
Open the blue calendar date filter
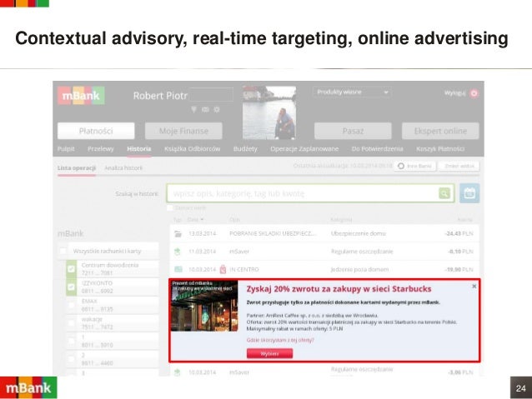click(469, 193)
